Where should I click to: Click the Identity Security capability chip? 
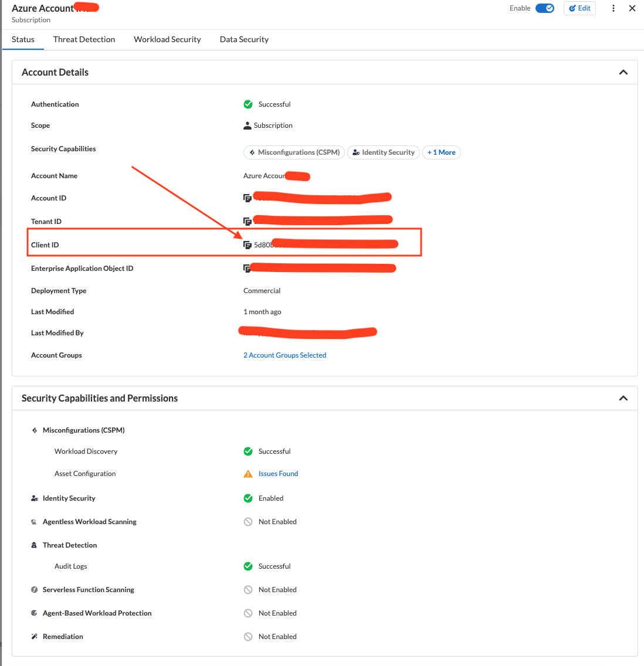click(384, 152)
